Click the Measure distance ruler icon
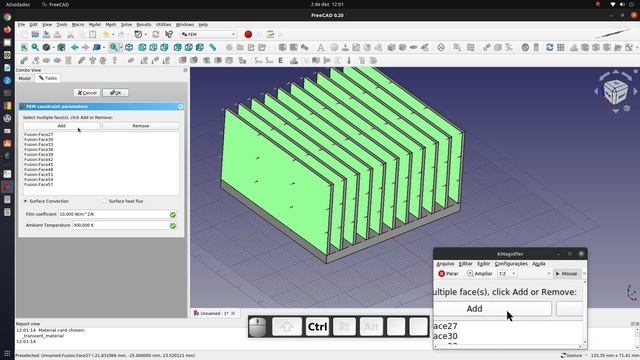640x360 pixels. click(x=213, y=47)
